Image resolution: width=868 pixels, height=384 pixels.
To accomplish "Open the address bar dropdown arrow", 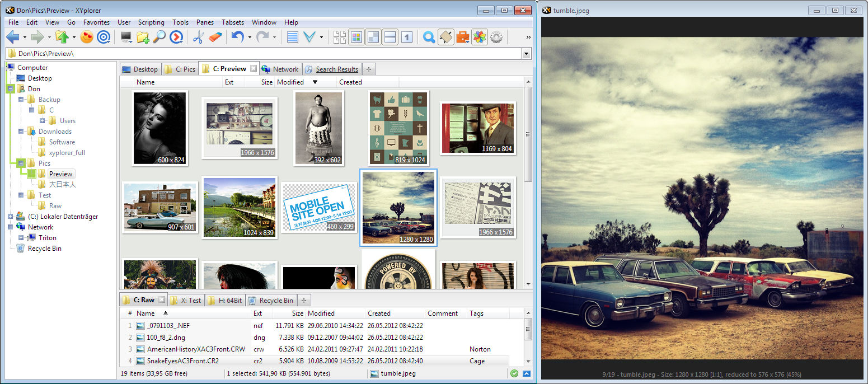I will tap(526, 54).
